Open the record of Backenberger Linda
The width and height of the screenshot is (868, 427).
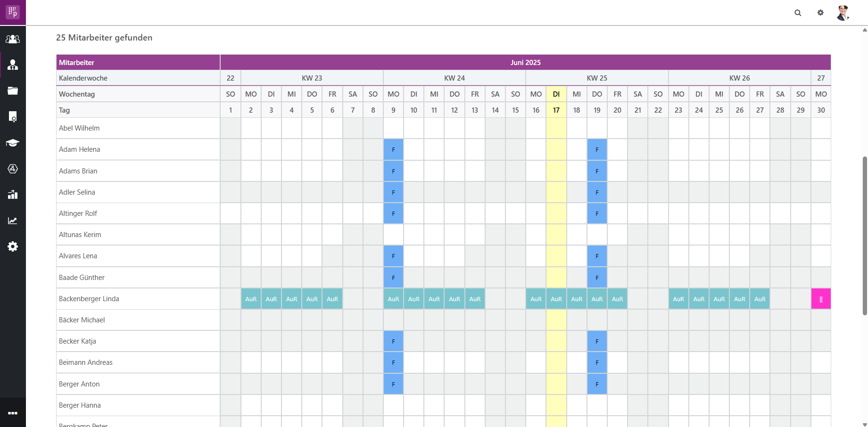(x=89, y=298)
